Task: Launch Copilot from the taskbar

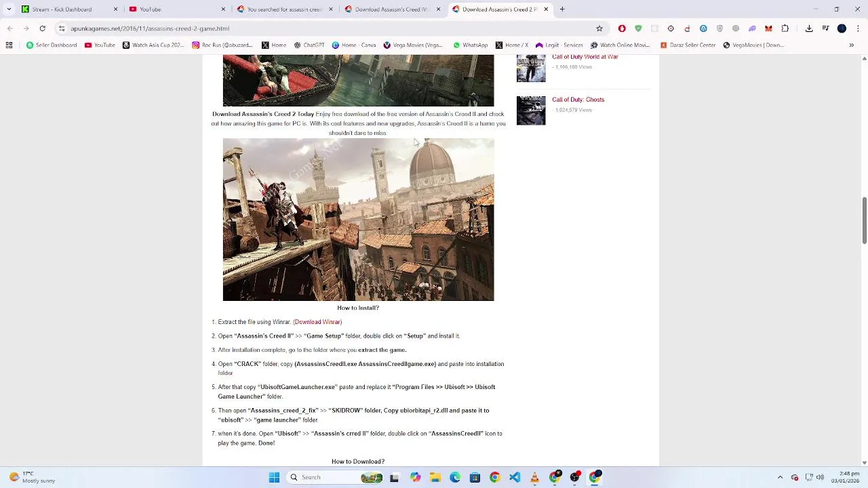Action: pyautogui.click(x=415, y=477)
